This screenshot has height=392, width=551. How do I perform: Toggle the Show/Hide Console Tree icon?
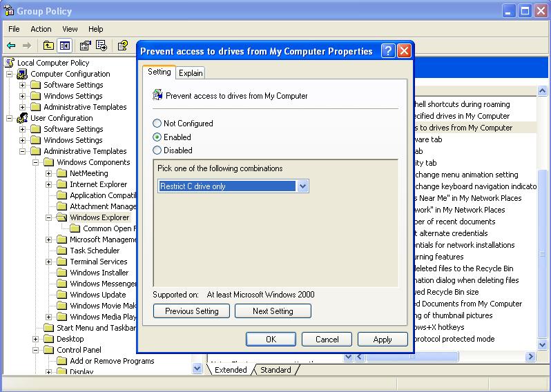[x=65, y=46]
